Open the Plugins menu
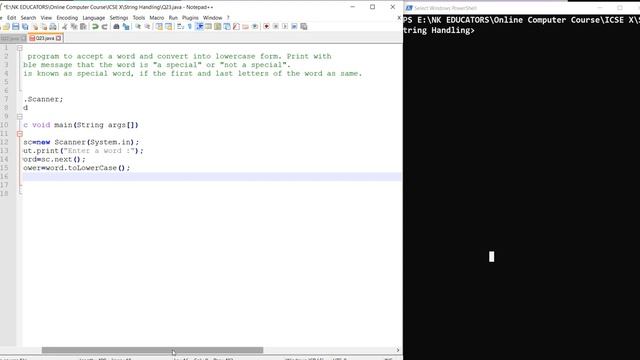 (x=190, y=18)
